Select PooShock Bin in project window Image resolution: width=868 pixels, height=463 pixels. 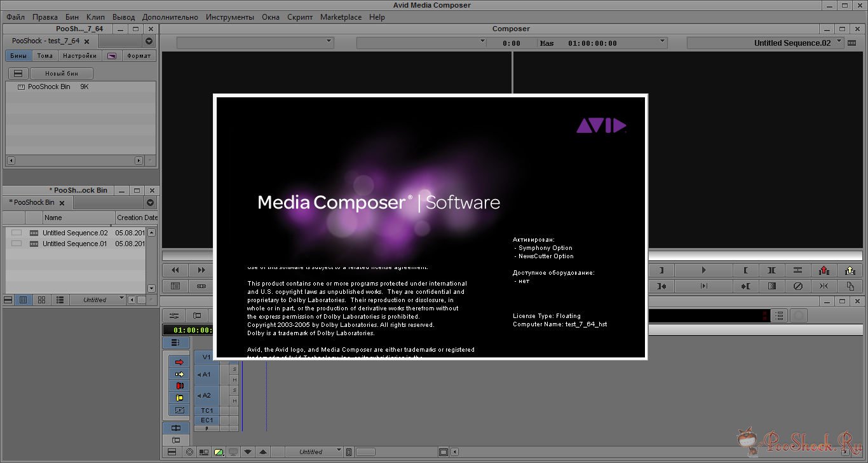[49, 86]
